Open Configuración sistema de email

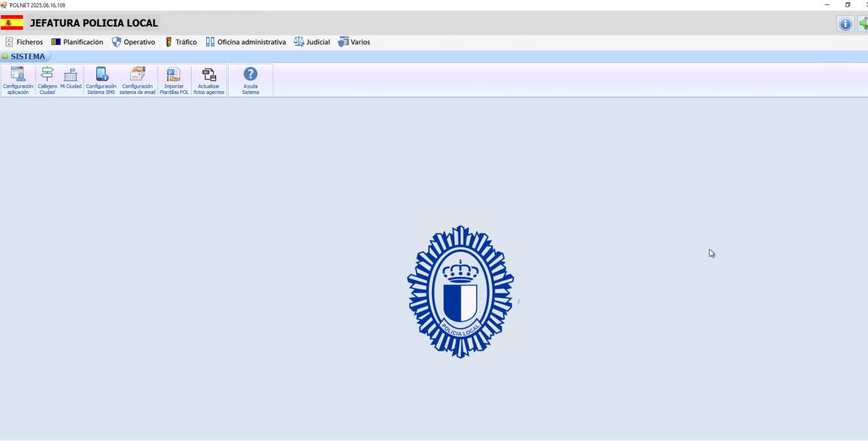[137, 80]
